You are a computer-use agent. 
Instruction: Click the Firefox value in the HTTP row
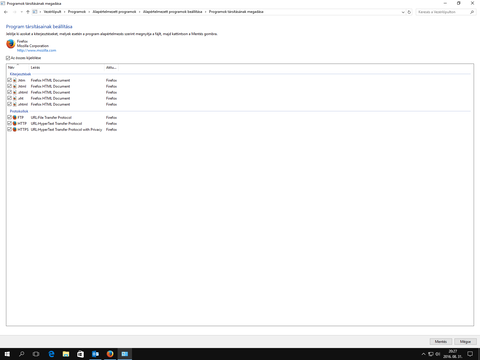pos(111,123)
